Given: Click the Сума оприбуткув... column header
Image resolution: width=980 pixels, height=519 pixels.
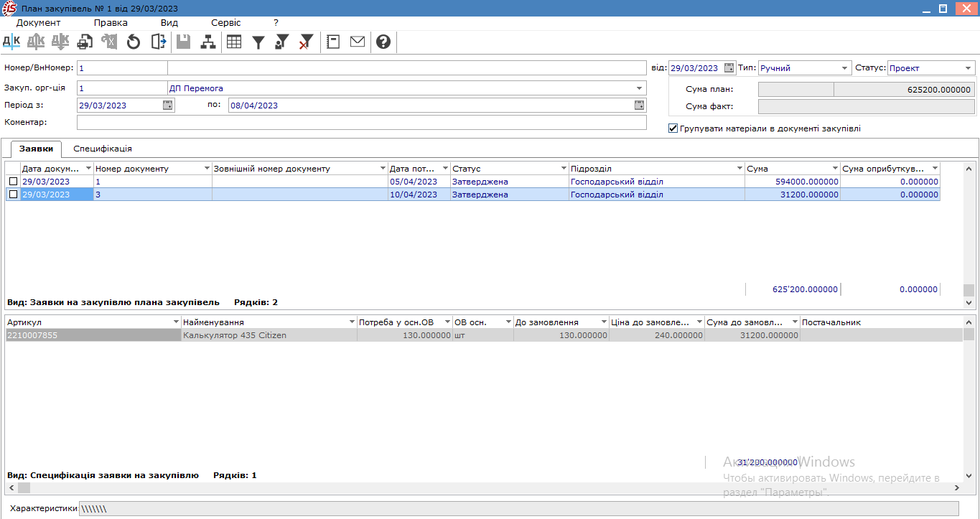Looking at the screenshot, I should click(x=890, y=169).
